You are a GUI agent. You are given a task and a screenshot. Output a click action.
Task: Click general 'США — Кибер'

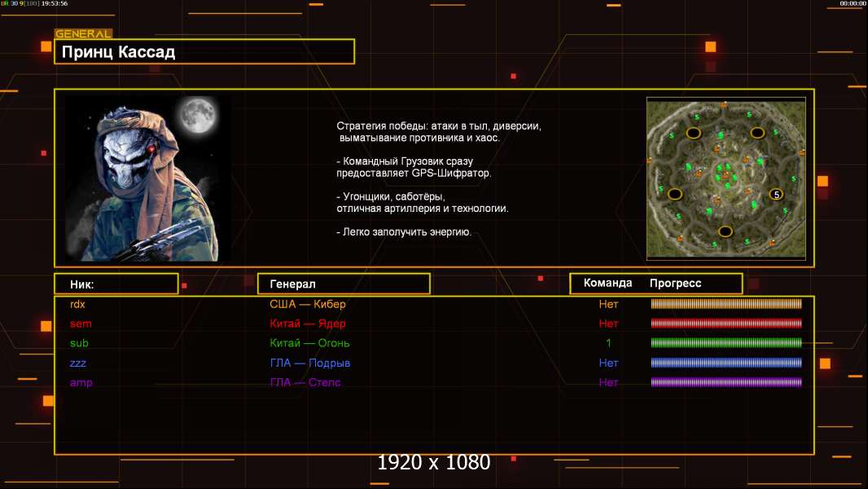(x=307, y=304)
